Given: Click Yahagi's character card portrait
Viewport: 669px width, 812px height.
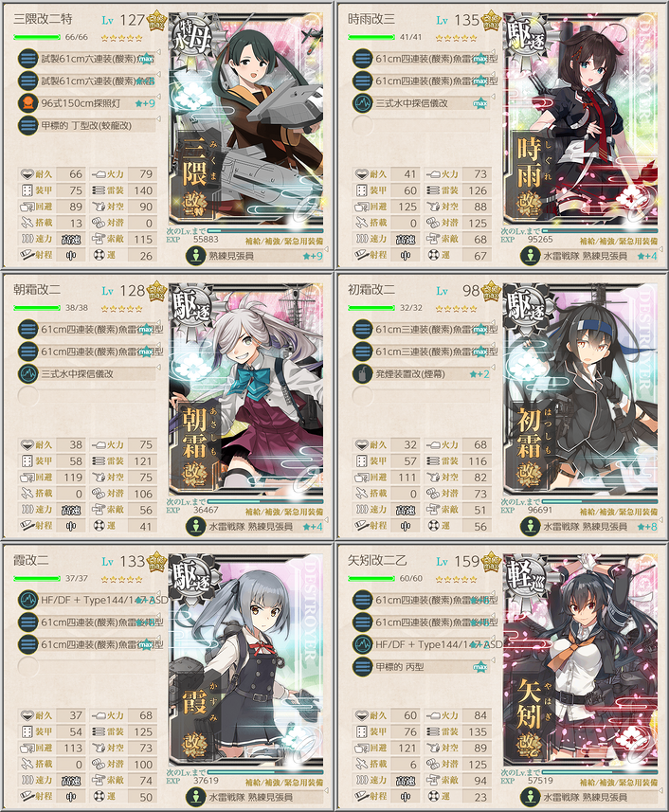Looking at the screenshot, I should [581, 659].
